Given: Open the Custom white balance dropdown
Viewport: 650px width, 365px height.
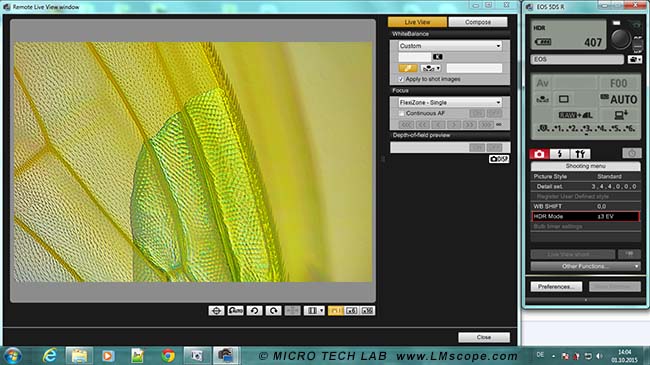Looking at the screenshot, I should coord(450,46).
